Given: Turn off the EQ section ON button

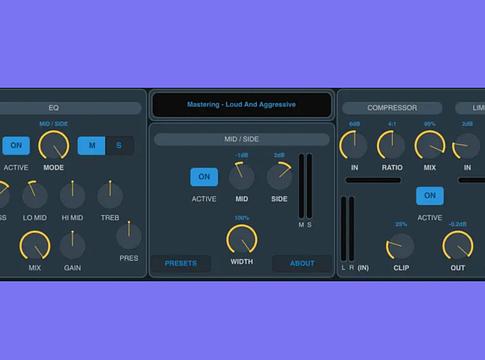Looking at the screenshot, I should click(x=16, y=146).
